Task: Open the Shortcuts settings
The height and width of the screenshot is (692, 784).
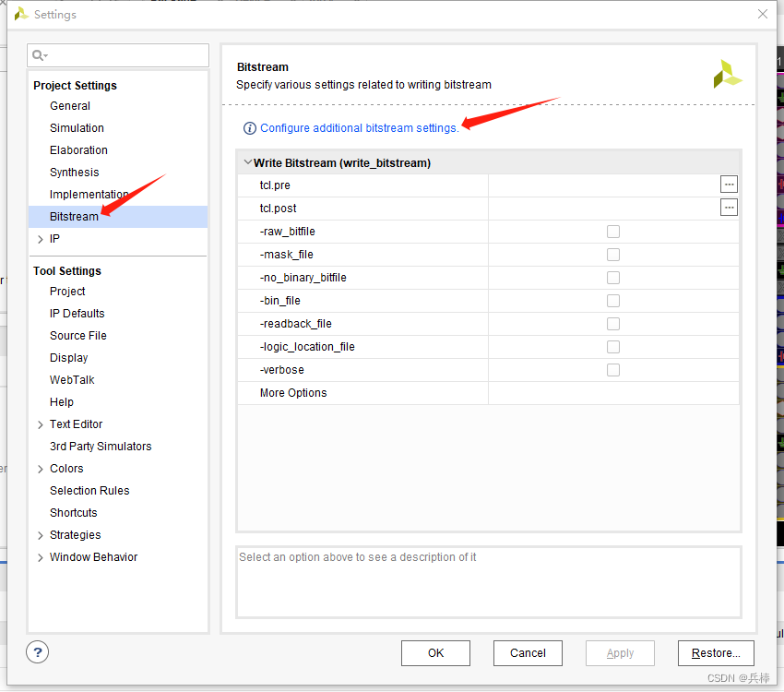Action: click(x=74, y=512)
